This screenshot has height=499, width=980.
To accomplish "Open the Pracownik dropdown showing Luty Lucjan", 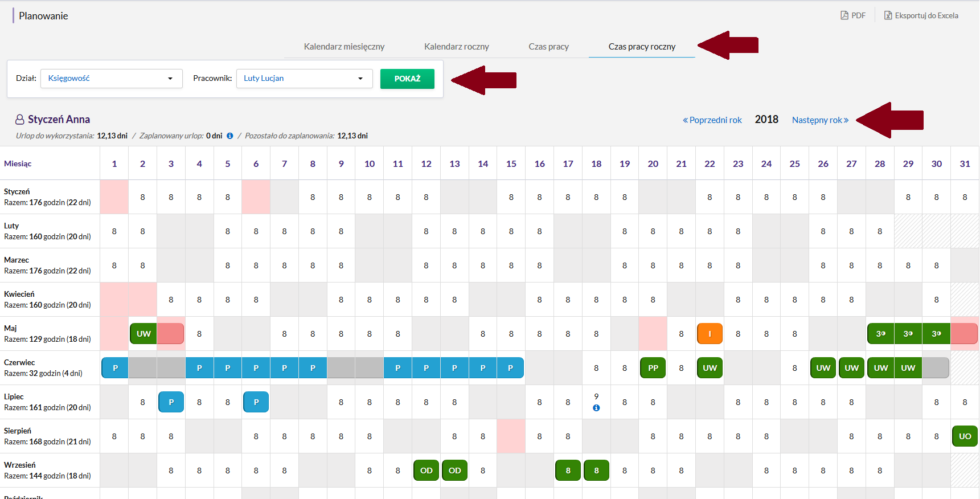I will 305,79.
